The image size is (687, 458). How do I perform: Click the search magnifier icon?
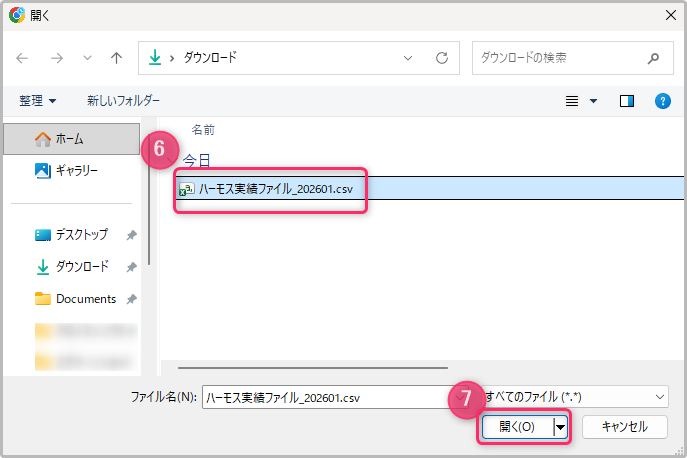[653, 58]
